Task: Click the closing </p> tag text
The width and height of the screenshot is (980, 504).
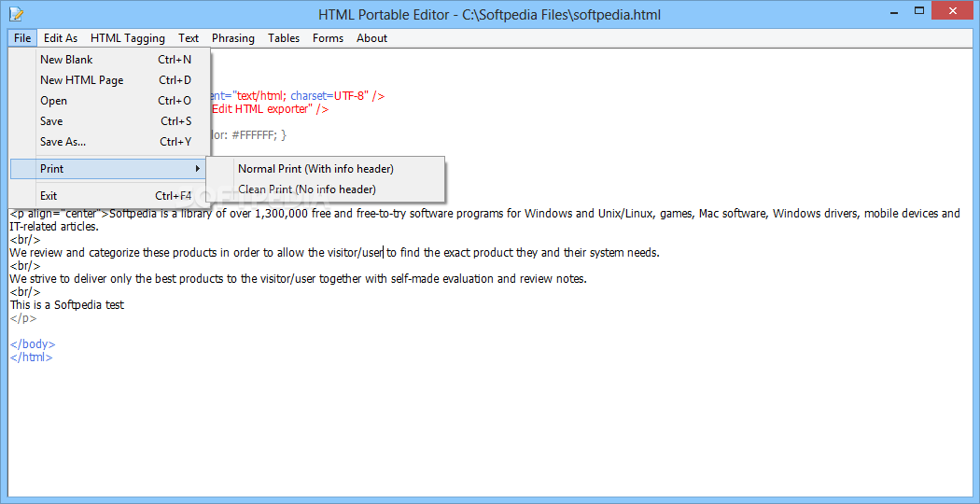Action: pos(23,318)
